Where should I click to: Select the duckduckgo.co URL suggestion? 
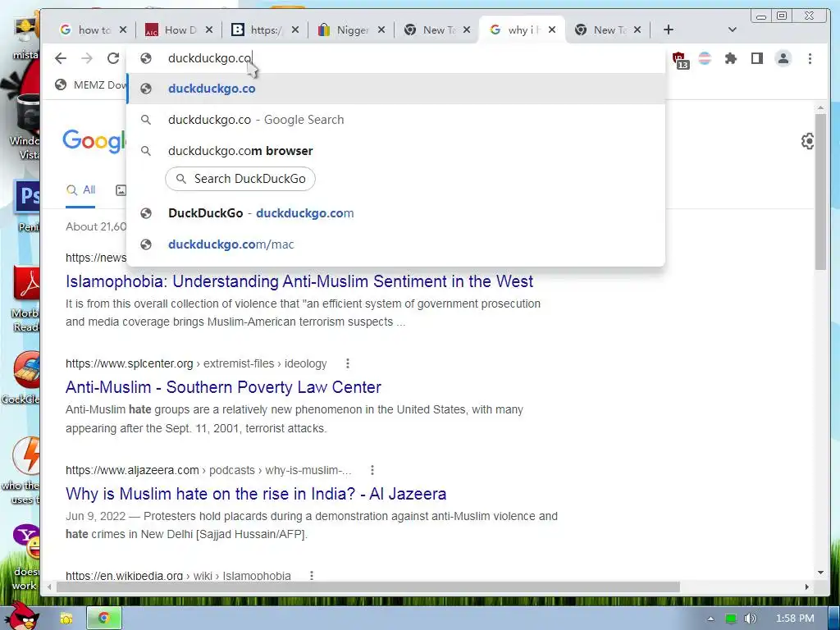pos(396,89)
